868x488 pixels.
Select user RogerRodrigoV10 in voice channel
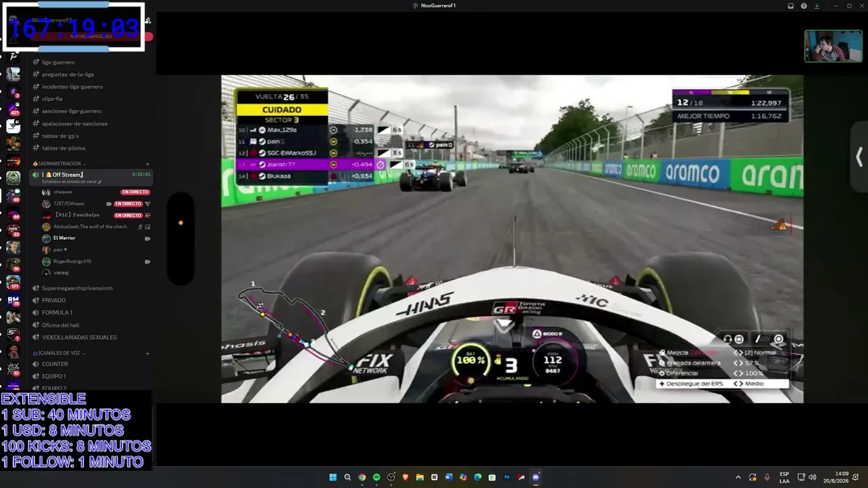click(72, 261)
